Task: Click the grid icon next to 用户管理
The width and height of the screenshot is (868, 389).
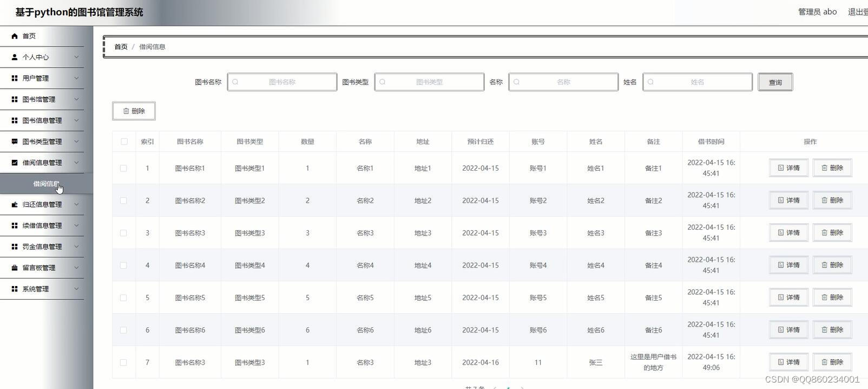Action: [x=15, y=78]
